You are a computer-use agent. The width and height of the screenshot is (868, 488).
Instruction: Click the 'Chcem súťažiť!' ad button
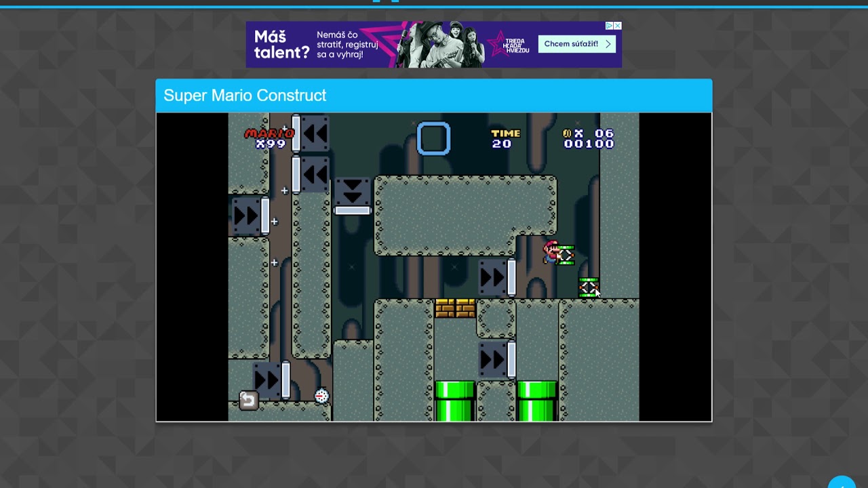pyautogui.click(x=577, y=44)
